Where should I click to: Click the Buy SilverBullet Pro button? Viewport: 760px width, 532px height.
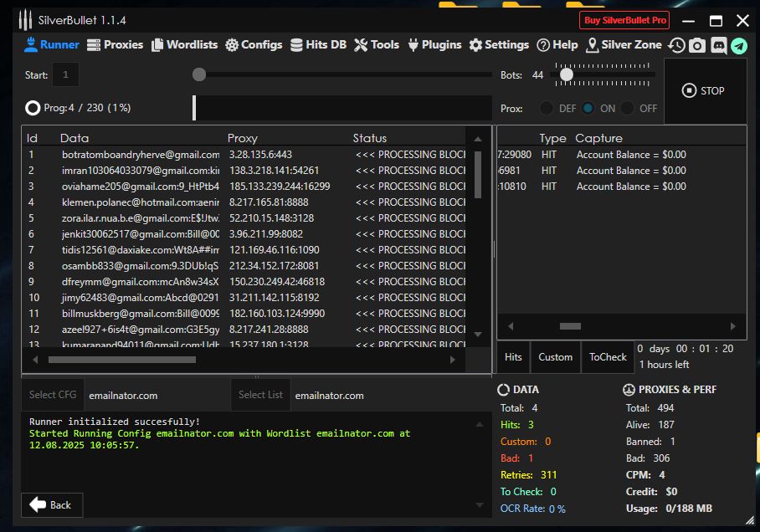(625, 20)
